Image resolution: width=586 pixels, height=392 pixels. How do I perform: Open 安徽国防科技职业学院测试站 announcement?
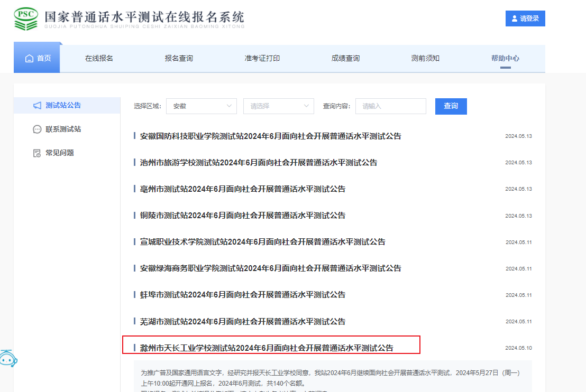pyautogui.click(x=270, y=136)
